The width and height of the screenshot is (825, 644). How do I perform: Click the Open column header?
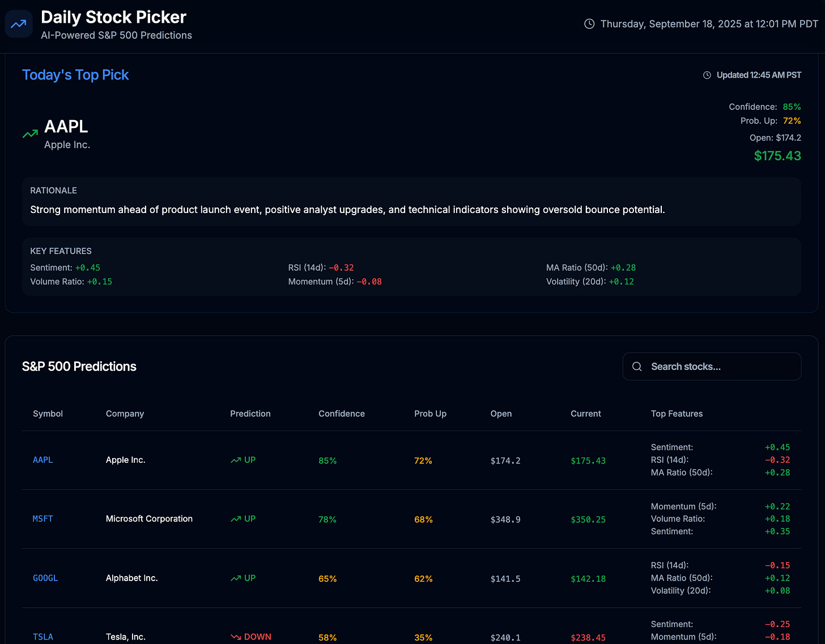coord(501,413)
